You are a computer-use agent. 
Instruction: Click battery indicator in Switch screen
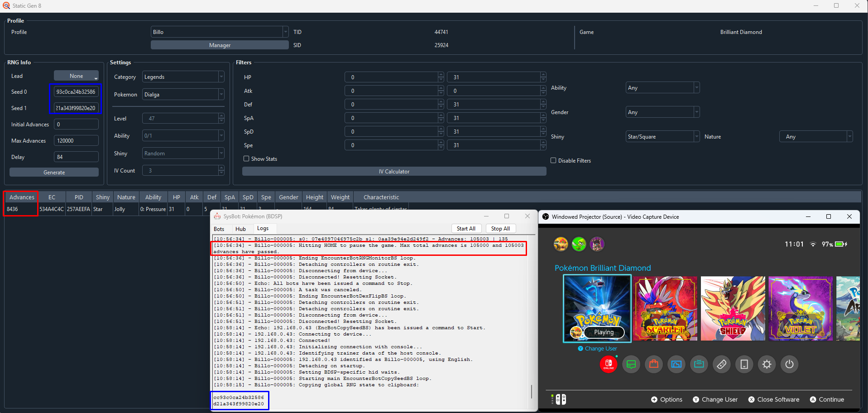tap(841, 244)
